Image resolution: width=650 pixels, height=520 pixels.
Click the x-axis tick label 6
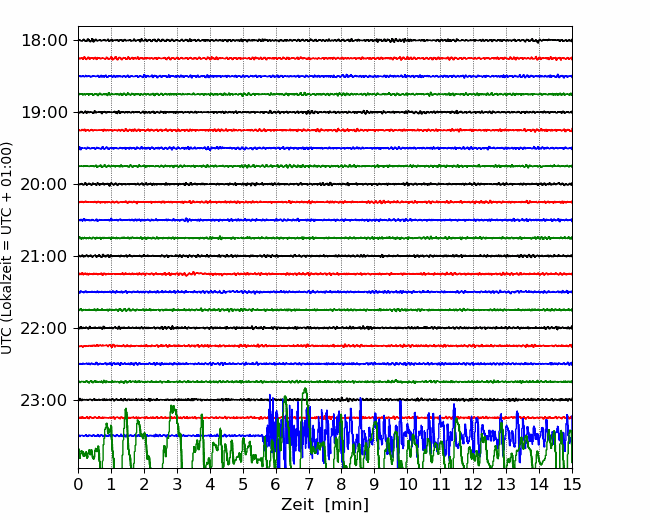click(x=276, y=484)
